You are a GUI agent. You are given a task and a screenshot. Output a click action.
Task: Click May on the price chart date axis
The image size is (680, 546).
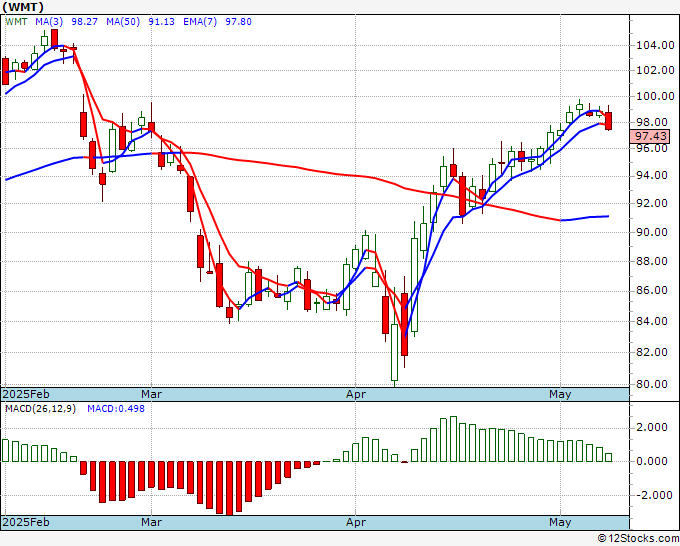[560, 394]
